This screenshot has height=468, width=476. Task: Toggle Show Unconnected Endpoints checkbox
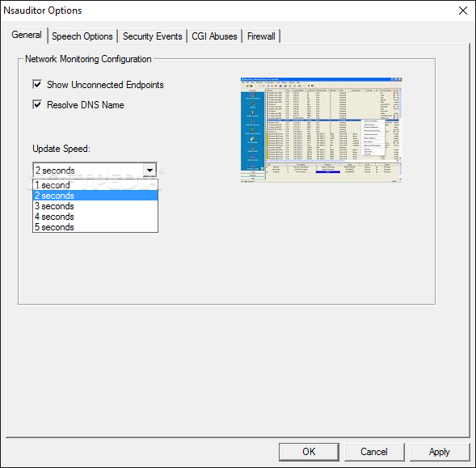point(37,84)
